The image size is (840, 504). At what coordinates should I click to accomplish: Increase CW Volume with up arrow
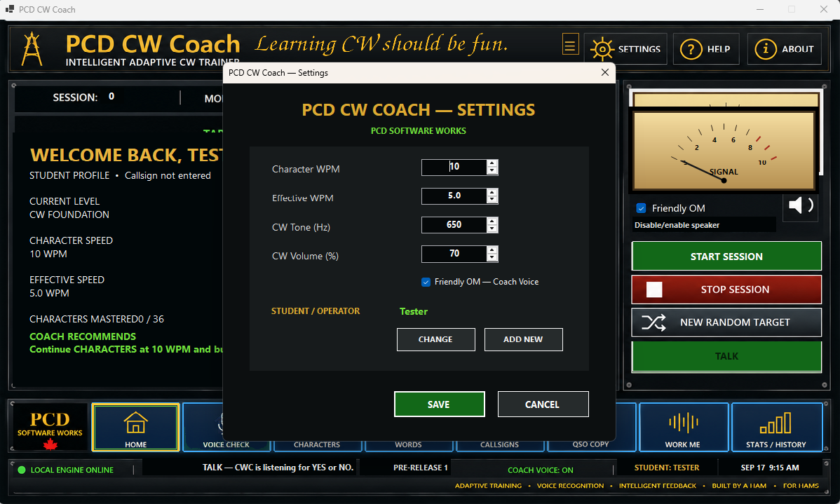pyautogui.click(x=492, y=250)
